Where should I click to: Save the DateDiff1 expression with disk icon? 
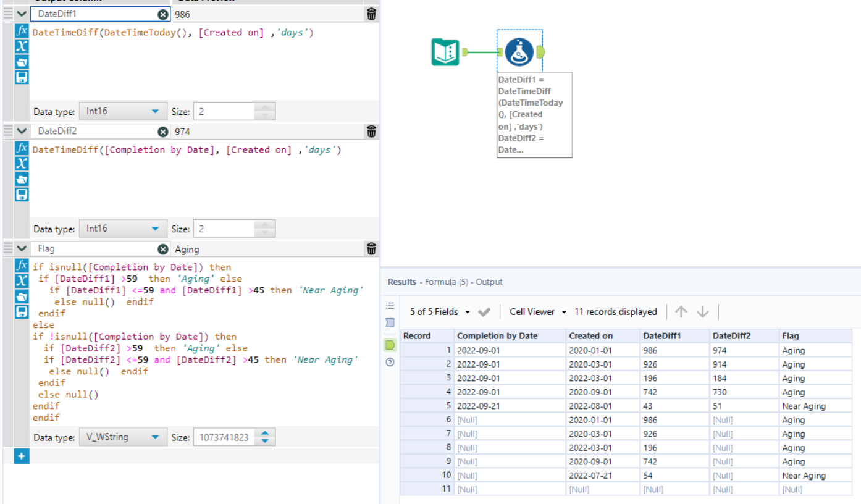22,77
